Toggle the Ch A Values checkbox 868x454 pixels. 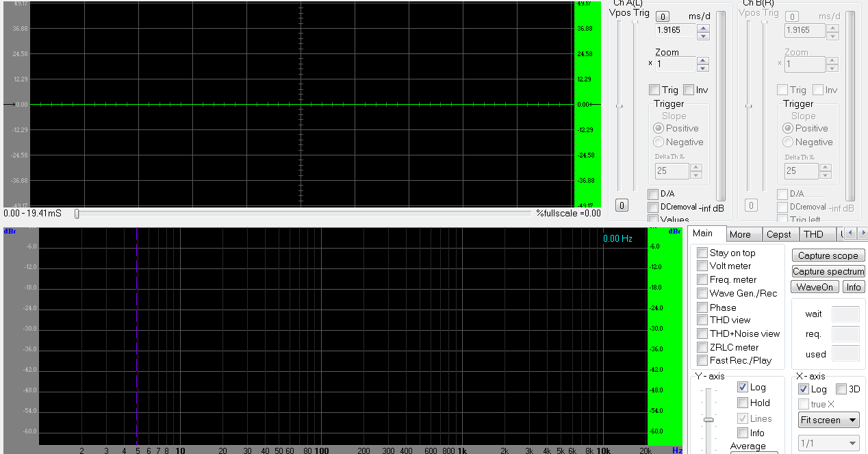pyautogui.click(x=653, y=220)
